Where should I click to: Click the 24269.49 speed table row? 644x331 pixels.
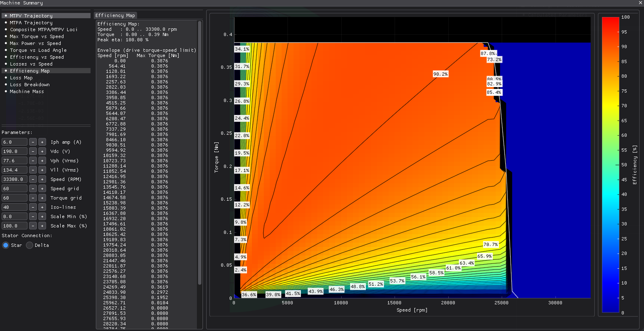[x=135, y=287]
